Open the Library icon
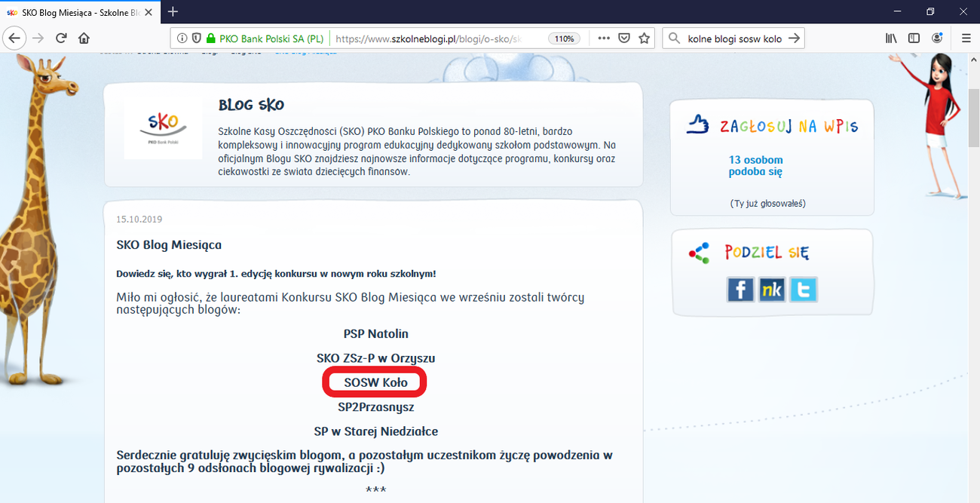980x503 pixels. coord(891,38)
